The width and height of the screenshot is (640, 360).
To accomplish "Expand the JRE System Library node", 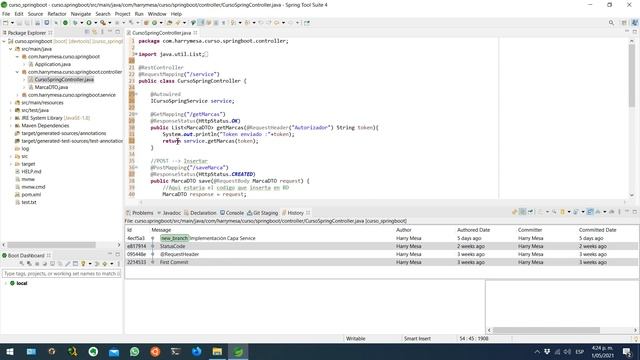I will (x=11, y=118).
